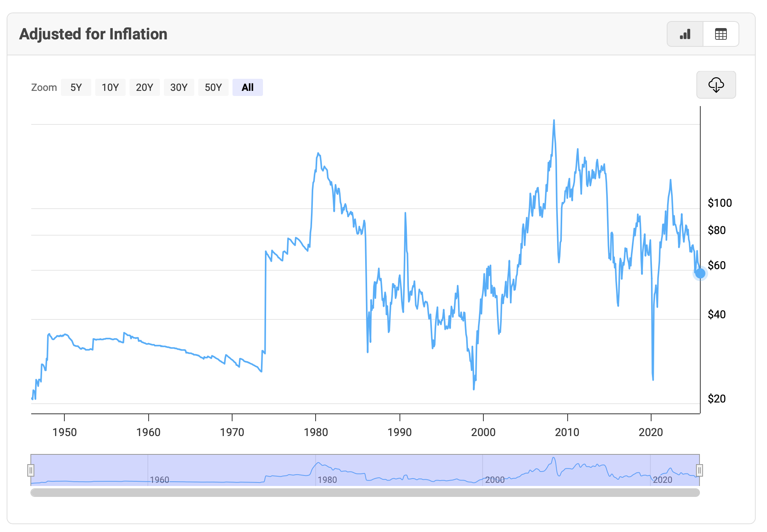The width and height of the screenshot is (767, 532).
Task: Click the 1980 area in the navigator
Action: (327, 480)
